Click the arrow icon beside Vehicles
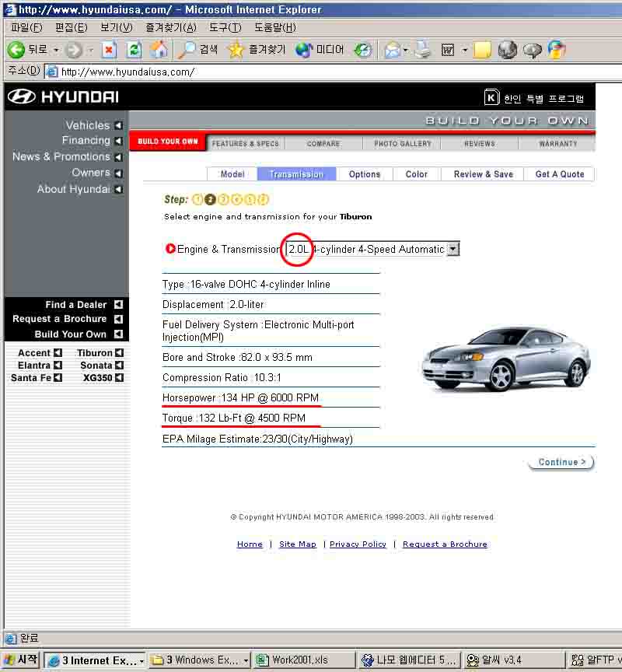 (119, 125)
